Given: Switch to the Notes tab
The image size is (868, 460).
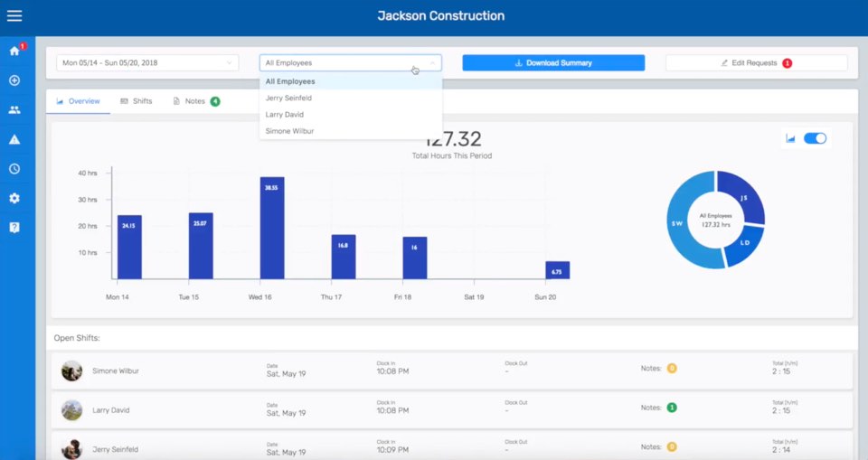Looking at the screenshot, I should (194, 101).
